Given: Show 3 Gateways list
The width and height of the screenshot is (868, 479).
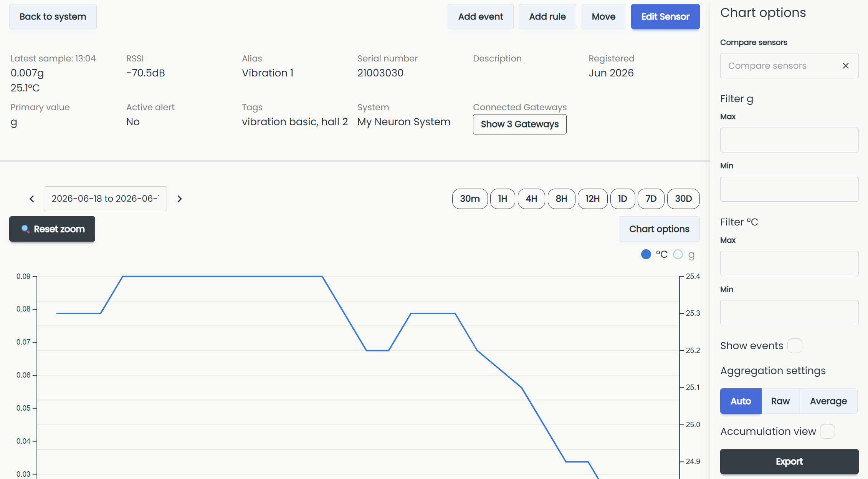Looking at the screenshot, I should click(x=519, y=124).
